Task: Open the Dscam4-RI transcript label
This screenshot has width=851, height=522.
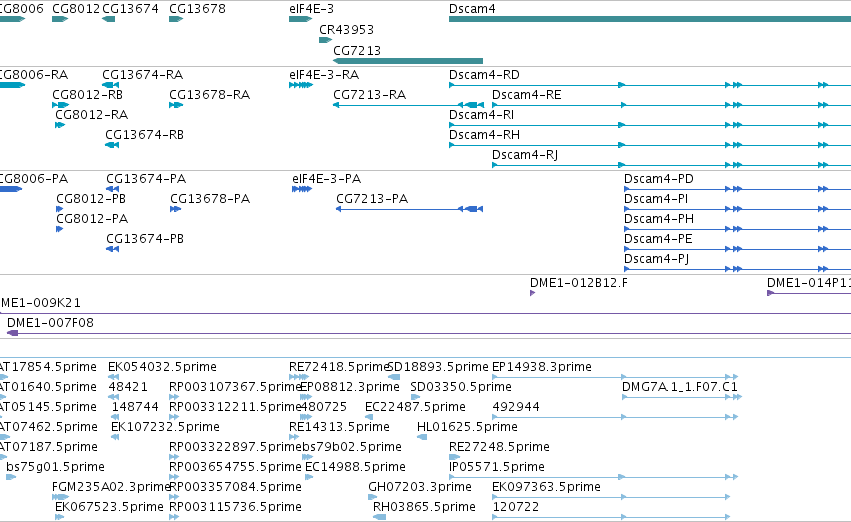Action: coord(481,114)
